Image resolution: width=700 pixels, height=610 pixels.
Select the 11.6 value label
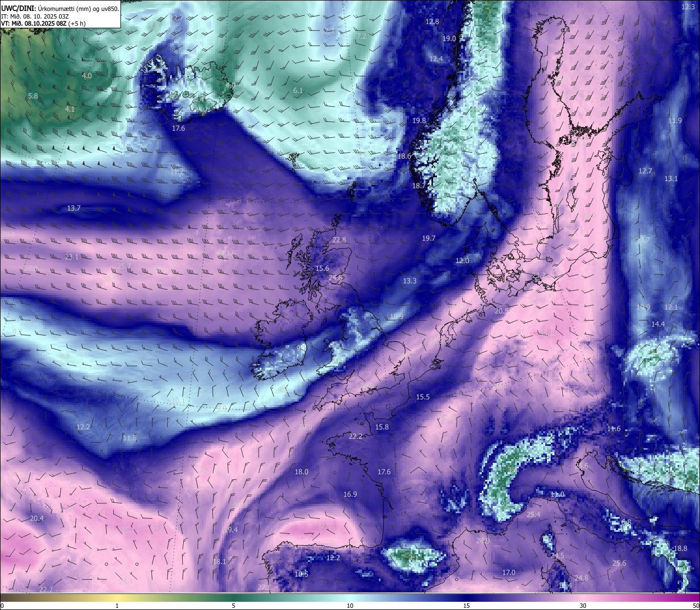[x=614, y=428]
